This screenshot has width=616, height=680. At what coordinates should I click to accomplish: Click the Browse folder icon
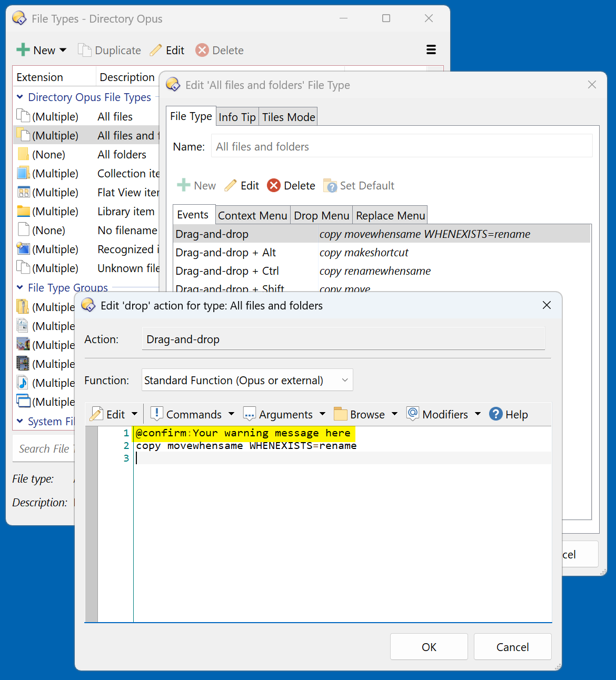point(341,414)
